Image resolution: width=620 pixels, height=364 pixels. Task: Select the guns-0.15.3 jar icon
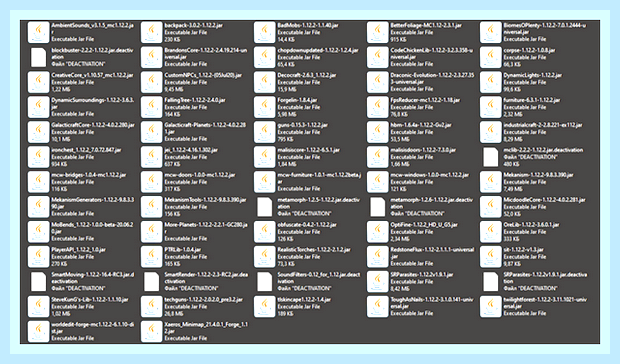coord(265,132)
